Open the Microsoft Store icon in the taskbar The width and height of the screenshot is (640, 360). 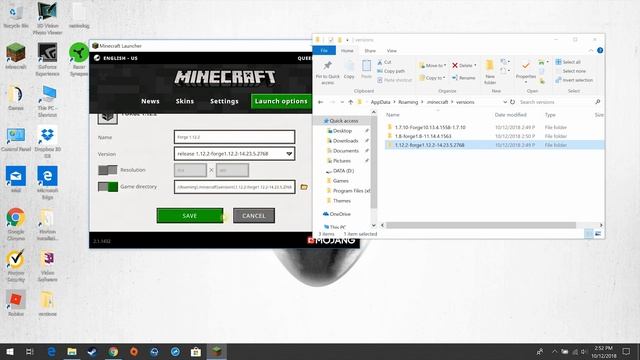(x=196, y=351)
